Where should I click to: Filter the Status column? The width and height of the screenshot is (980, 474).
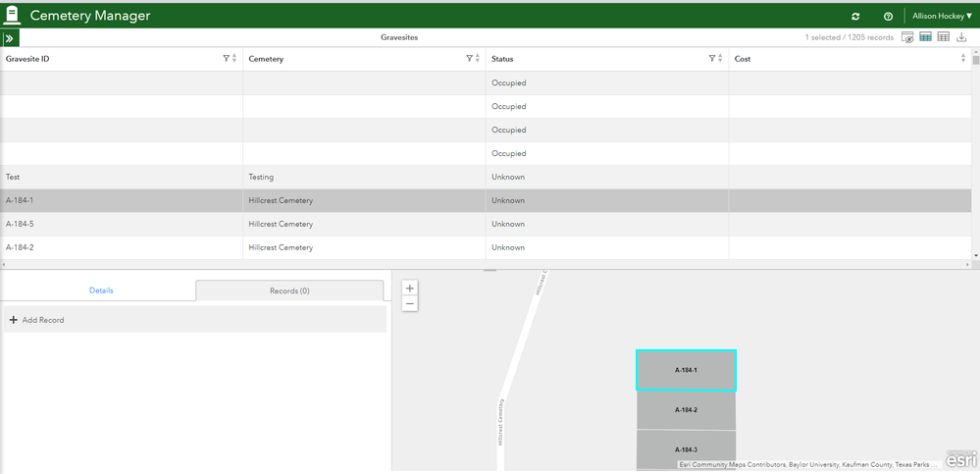click(x=712, y=58)
